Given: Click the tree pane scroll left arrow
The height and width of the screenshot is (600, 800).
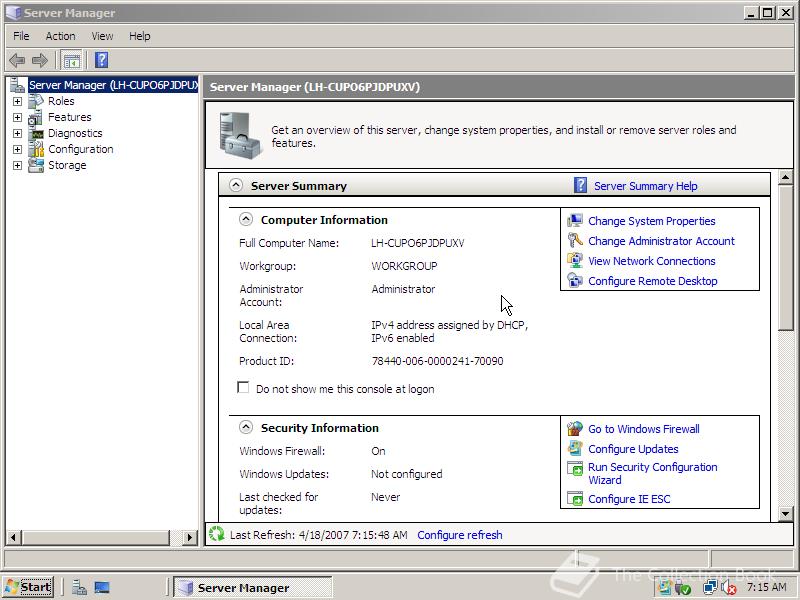Looking at the screenshot, I should click(x=13, y=537).
